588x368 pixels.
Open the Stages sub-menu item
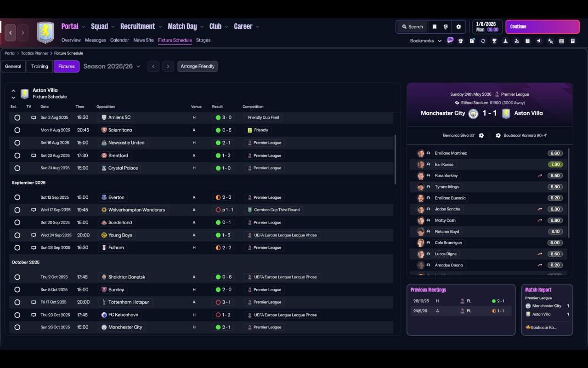[x=203, y=40]
